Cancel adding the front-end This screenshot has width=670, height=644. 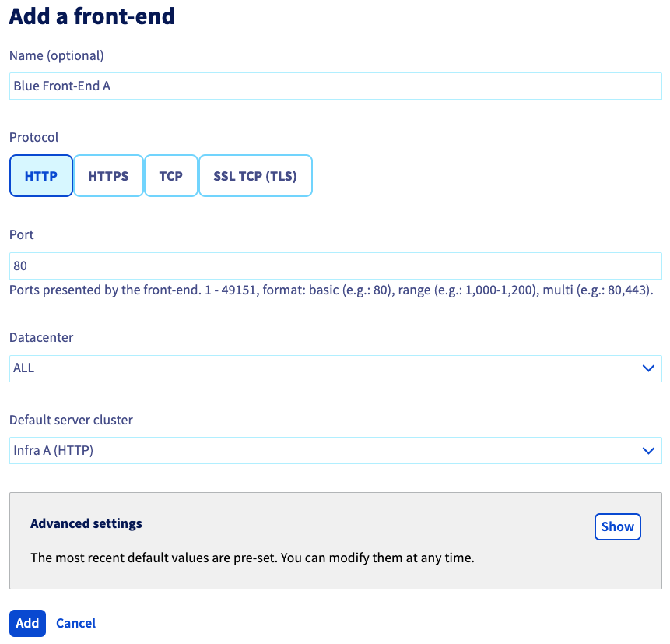click(75, 623)
